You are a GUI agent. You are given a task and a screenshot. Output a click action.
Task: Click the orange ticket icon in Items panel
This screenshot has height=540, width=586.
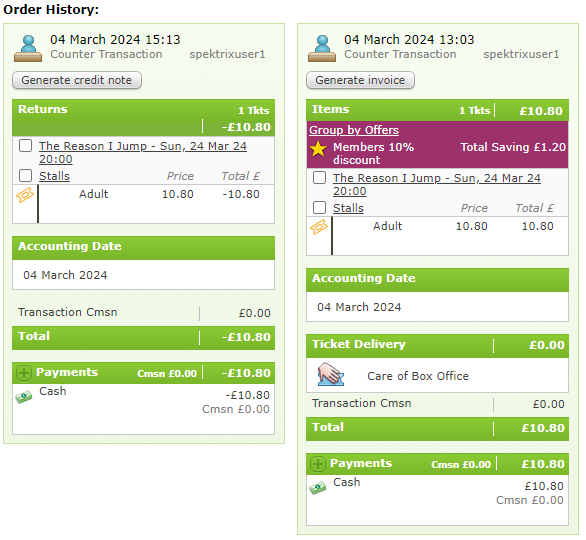(x=319, y=227)
